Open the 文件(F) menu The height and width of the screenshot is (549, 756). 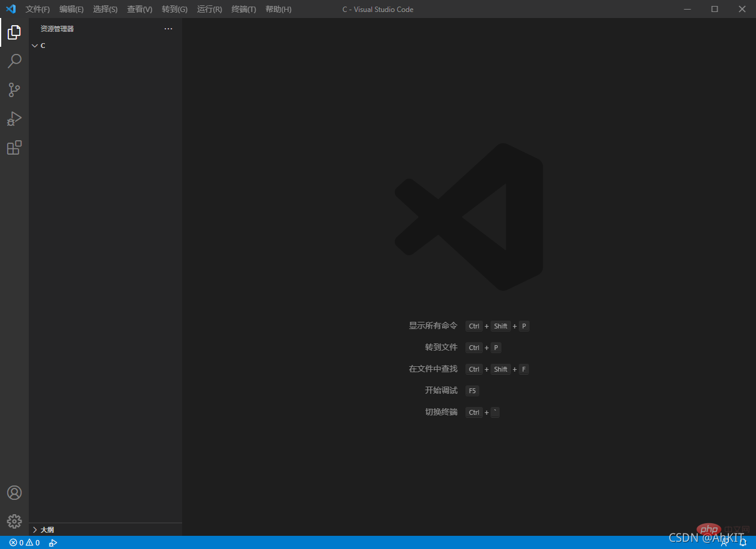point(38,10)
